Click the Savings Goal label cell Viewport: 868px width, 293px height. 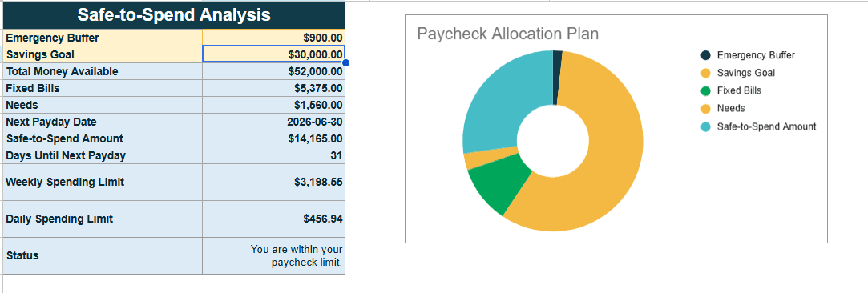tap(103, 54)
